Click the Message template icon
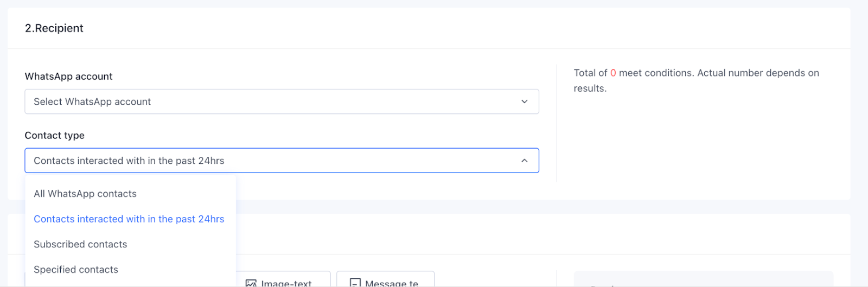The height and width of the screenshot is (287, 868). (355, 283)
